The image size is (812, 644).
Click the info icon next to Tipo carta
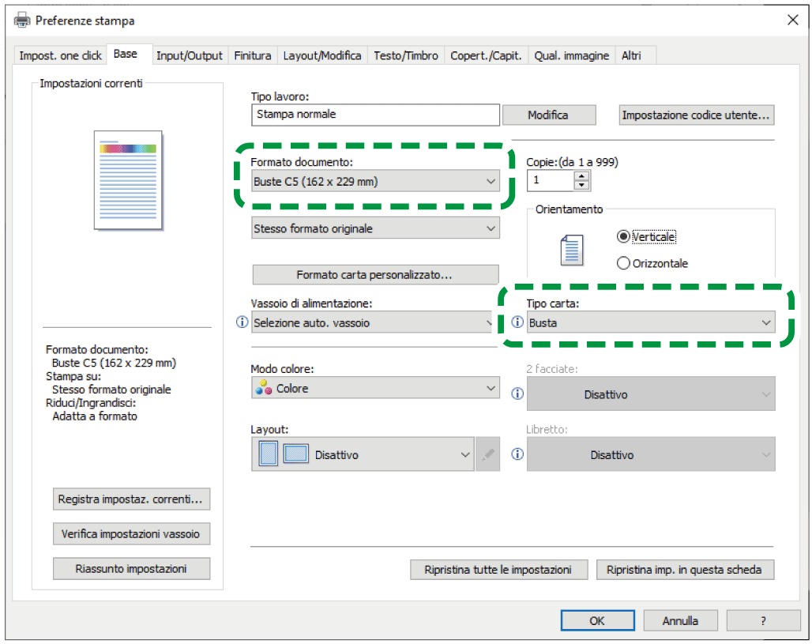[518, 322]
